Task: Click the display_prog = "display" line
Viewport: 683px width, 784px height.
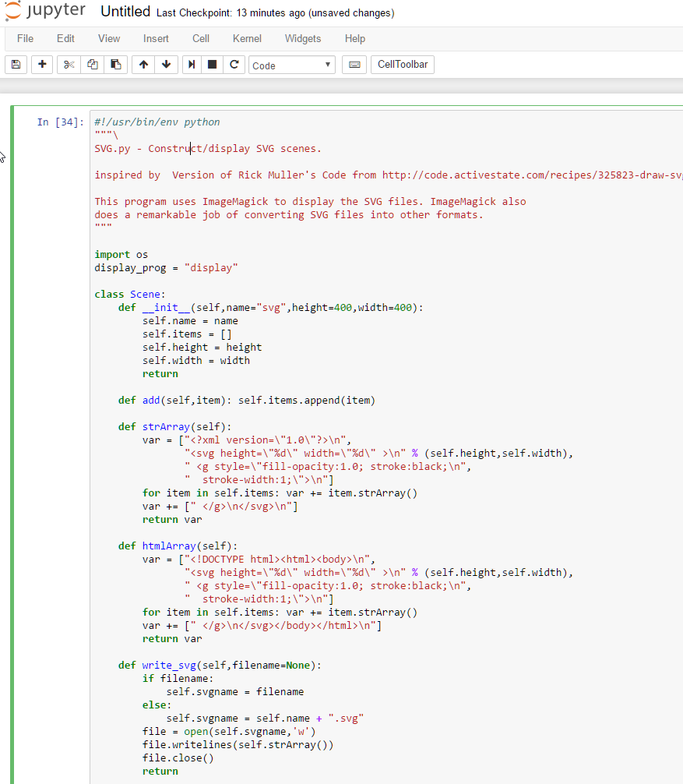Action: click(x=167, y=268)
